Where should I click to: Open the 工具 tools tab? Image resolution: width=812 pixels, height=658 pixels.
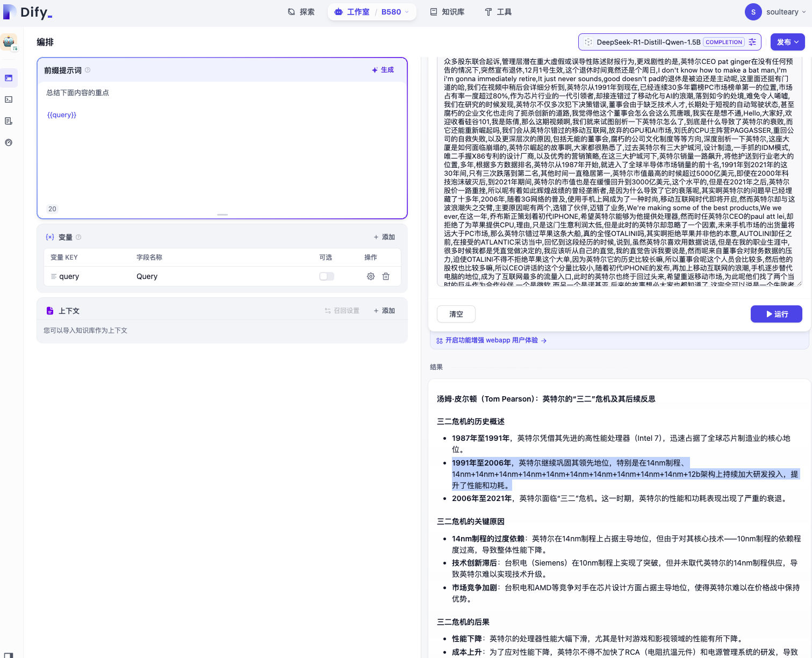click(x=498, y=12)
